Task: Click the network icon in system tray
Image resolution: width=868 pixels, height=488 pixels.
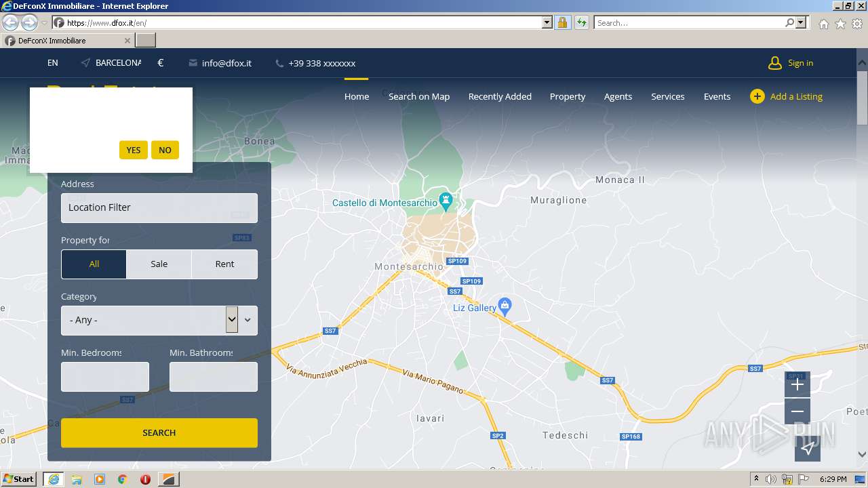Action: 787,479
